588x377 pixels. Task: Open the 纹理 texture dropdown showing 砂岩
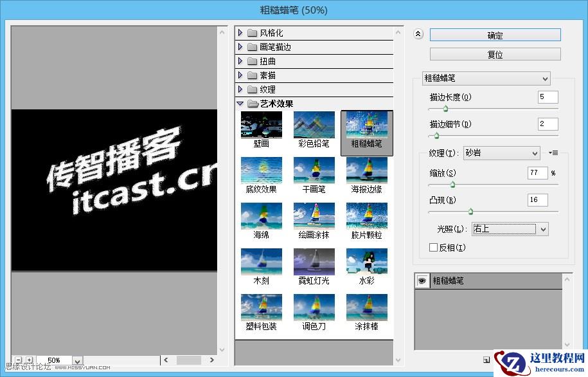pos(501,153)
